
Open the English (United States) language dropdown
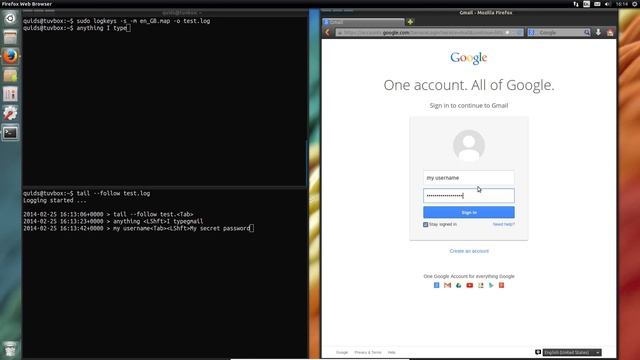coord(572,352)
